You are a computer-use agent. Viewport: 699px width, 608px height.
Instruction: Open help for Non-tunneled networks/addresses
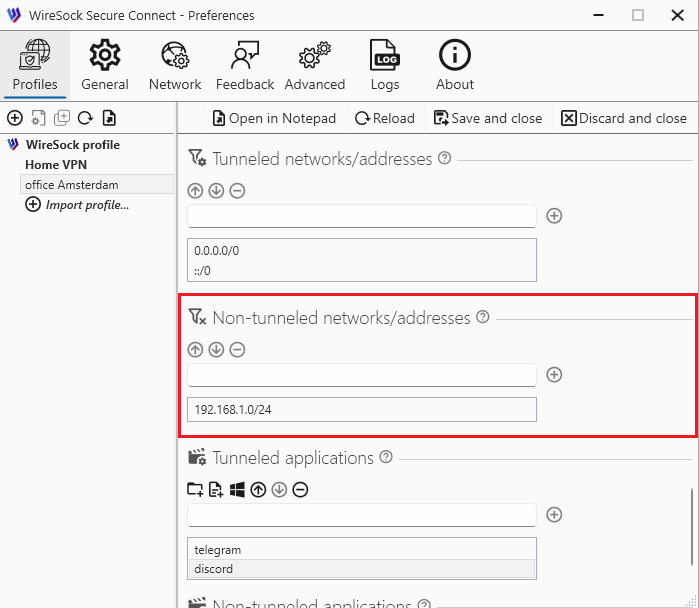pyautogui.click(x=483, y=317)
